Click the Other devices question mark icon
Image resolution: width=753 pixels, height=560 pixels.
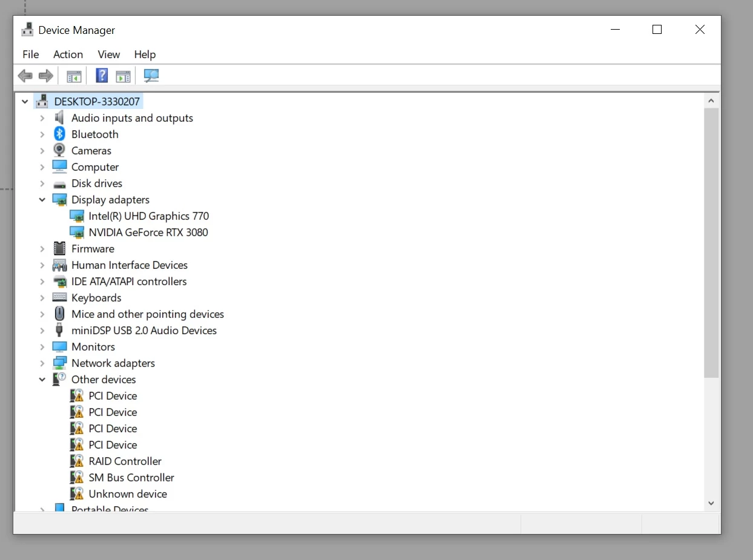coord(59,379)
